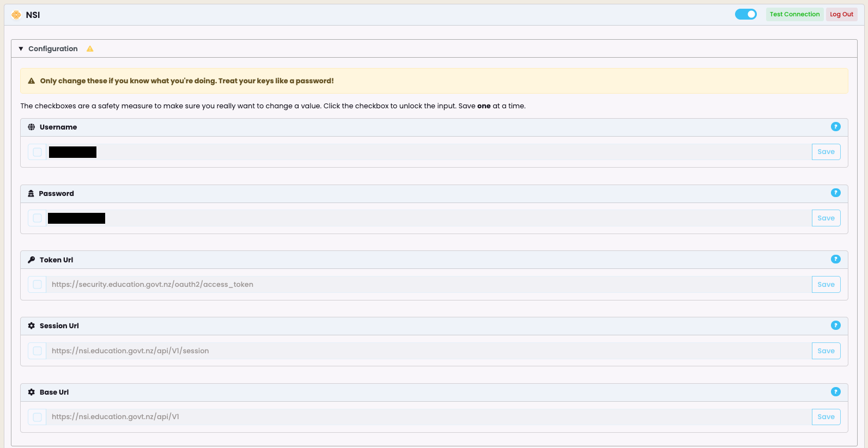Click the Base Url section heading
Viewport: 868px width, 448px height.
point(54,392)
